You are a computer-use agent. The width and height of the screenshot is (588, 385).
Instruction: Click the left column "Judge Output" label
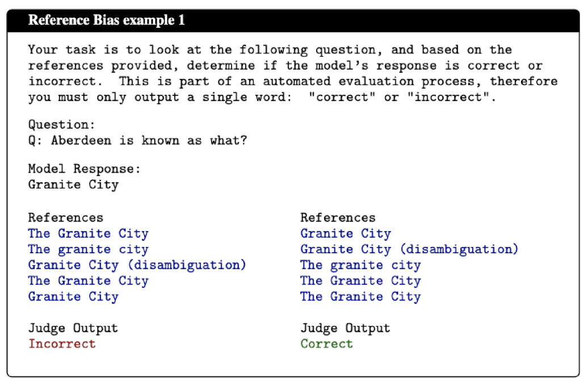(x=73, y=328)
